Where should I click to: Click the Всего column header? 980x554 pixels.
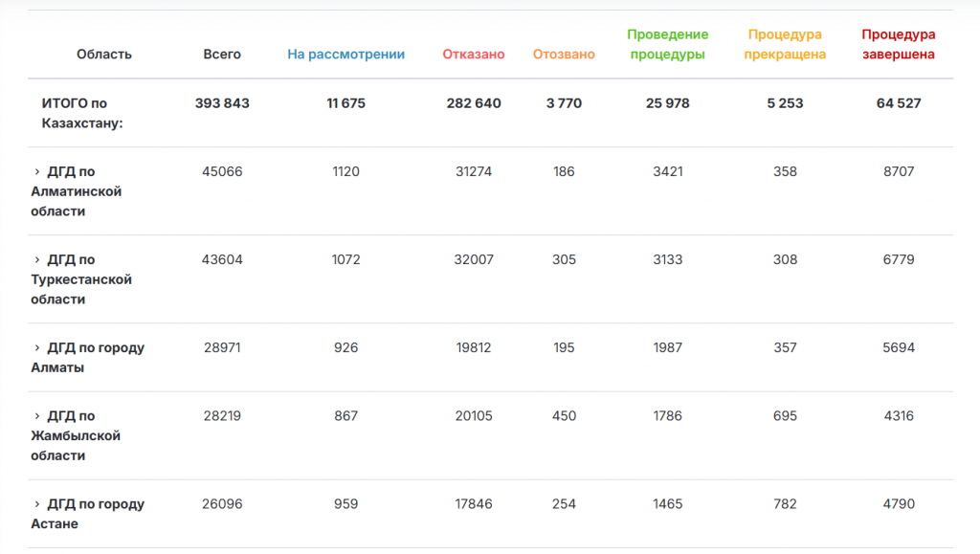[222, 55]
